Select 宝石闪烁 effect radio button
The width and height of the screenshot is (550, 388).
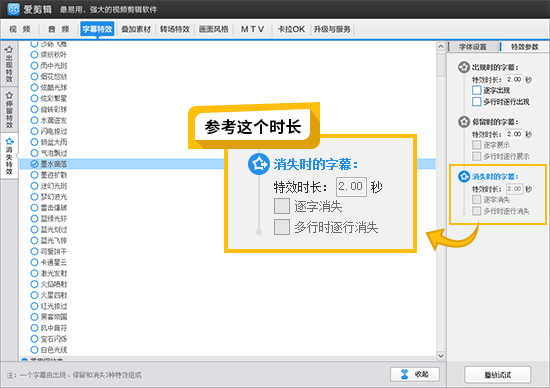click(x=34, y=339)
